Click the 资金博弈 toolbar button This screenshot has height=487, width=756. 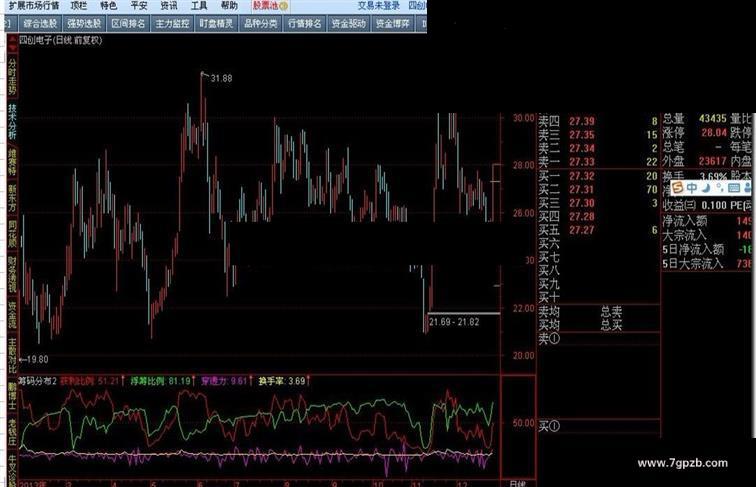pos(392,23)
